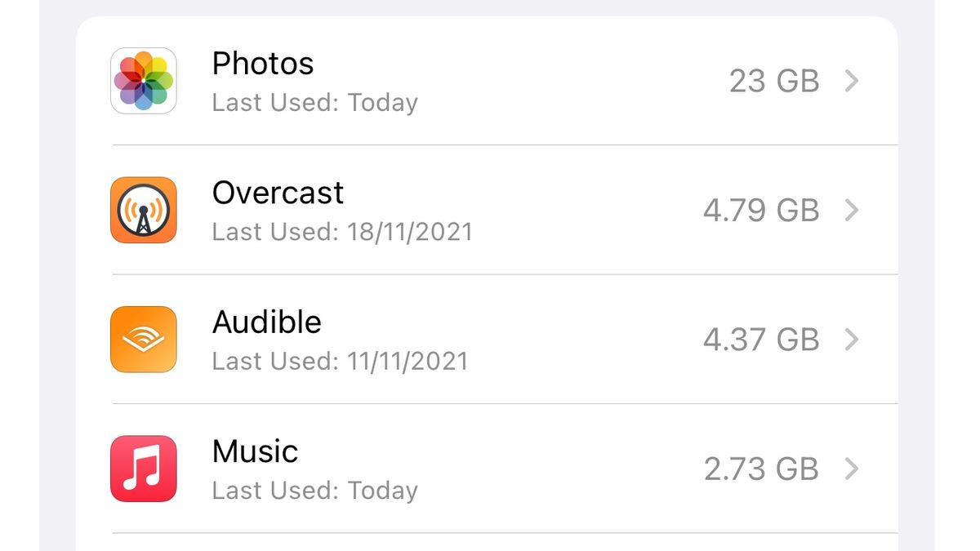Tap the Overcast app name label
980x551 pixels.
tap(278, 193)
